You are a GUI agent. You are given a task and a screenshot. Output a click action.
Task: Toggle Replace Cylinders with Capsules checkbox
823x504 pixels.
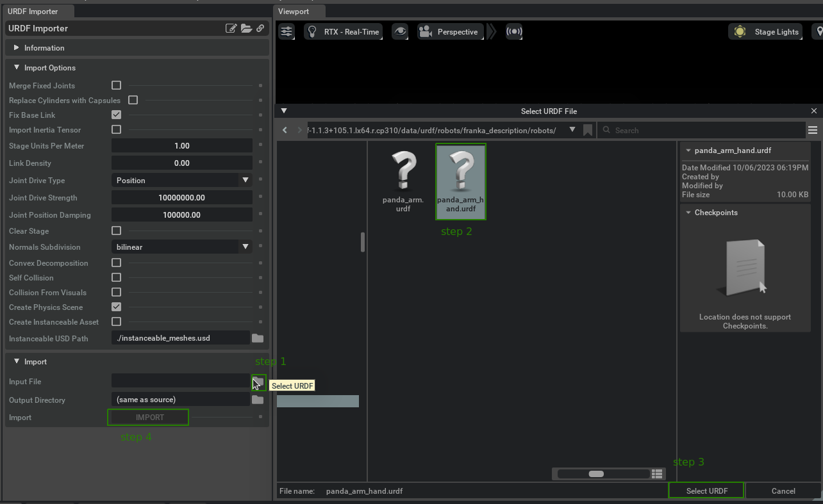(133, 100)
